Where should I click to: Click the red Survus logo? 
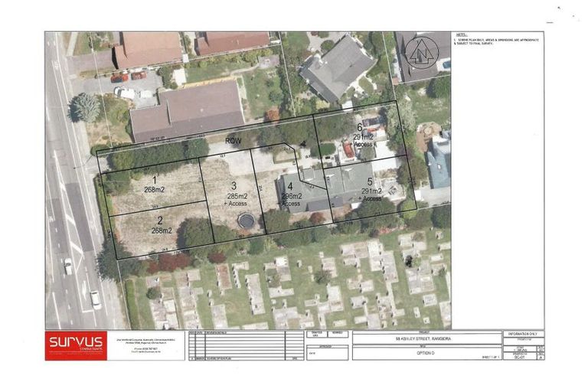[x=76, y=345]
